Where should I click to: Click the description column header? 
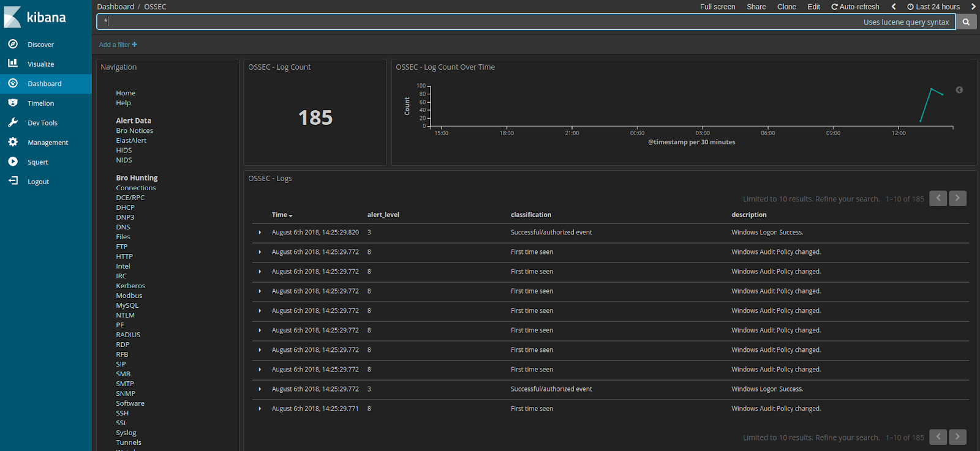coord(748,215)
